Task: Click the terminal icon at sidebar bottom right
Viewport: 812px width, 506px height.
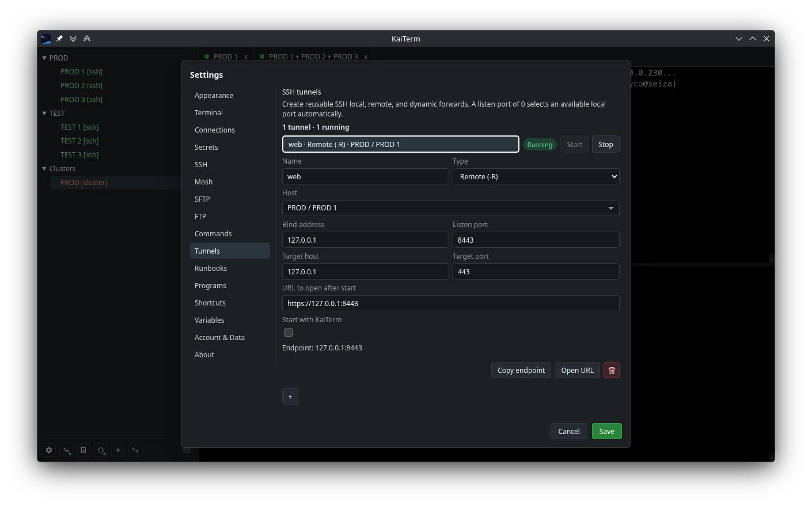Action: coord(187,450)
